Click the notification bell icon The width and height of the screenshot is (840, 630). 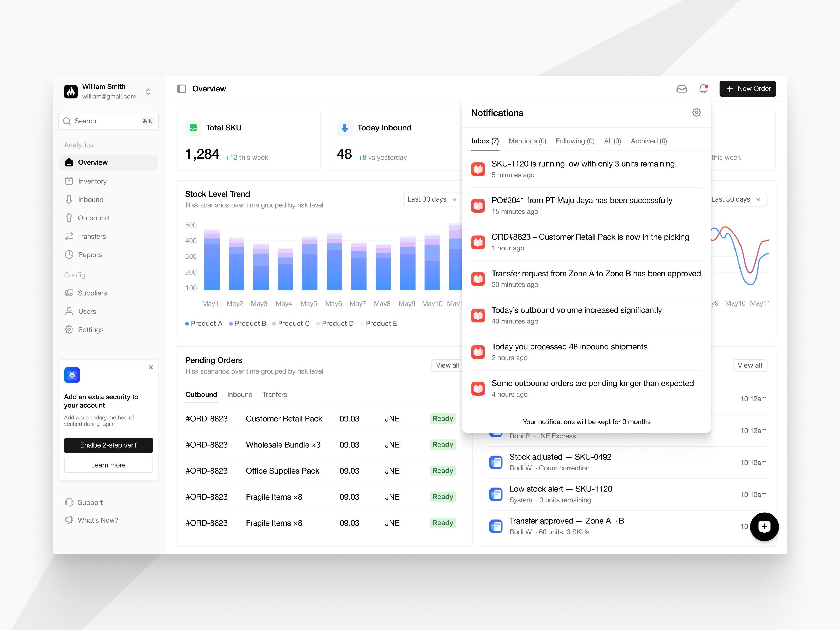click(703, 88)
